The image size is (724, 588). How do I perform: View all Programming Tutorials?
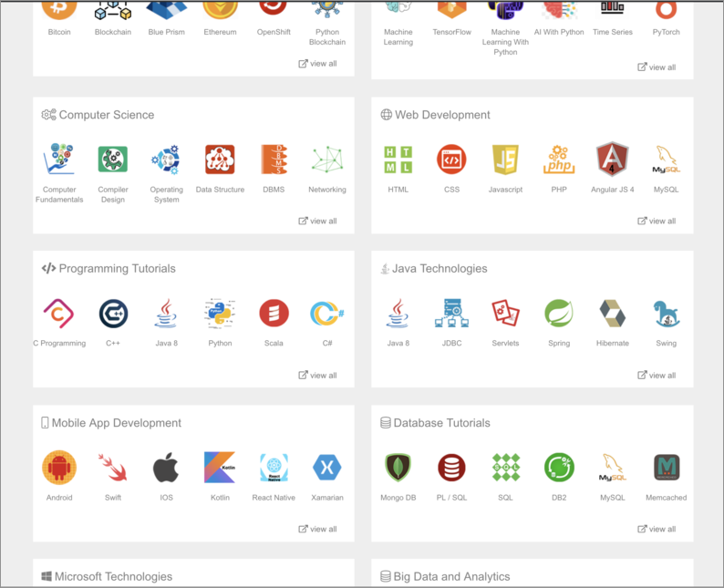tap(318, 375)
